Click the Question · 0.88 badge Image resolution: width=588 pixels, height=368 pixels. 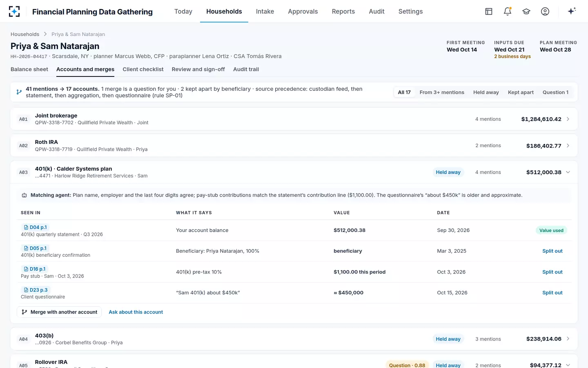[x=407, y=365]
